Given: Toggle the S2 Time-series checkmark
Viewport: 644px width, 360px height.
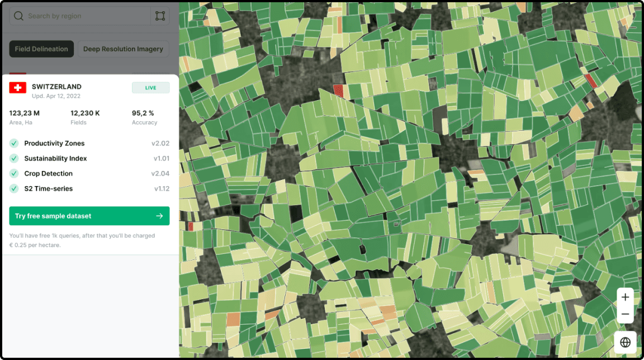Looking at the screenshot, I should click(14, 189).
